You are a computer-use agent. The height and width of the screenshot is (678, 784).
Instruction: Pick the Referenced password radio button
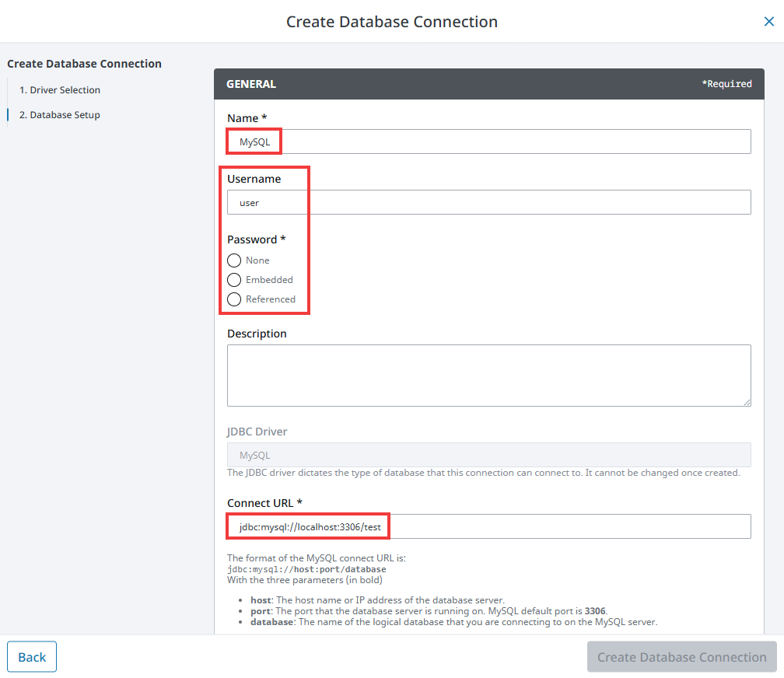pyautogui.click(x=234, y=299)
